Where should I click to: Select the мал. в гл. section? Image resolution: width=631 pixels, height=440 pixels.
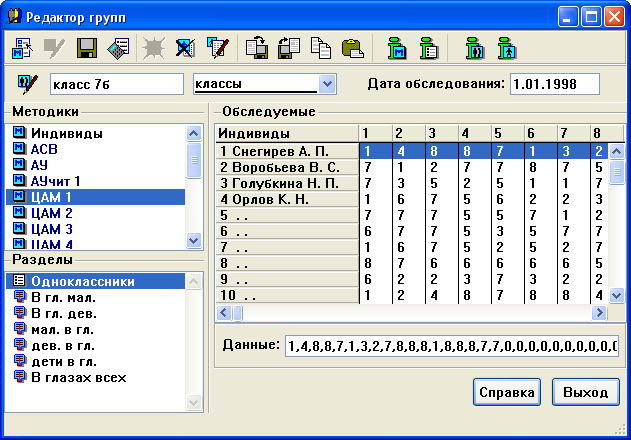95,329
